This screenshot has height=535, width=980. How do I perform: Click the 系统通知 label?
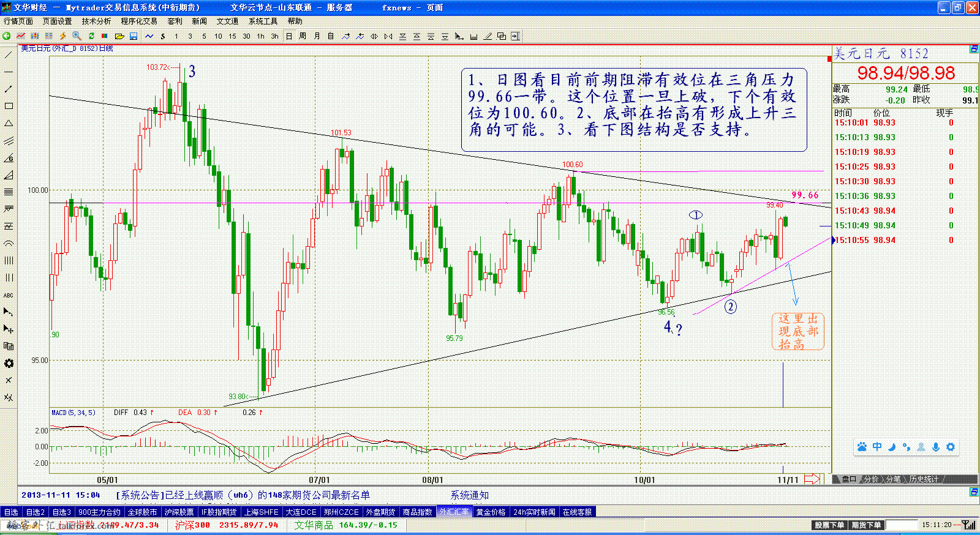[x=470, y=495]
